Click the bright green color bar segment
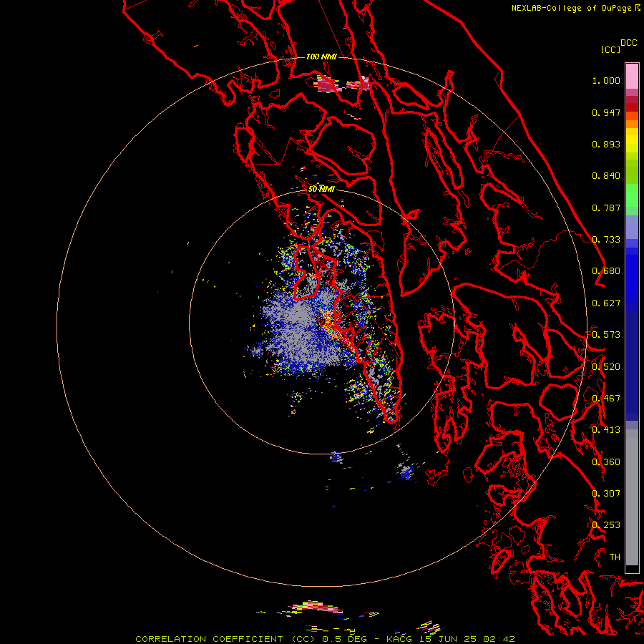The height and width of the screenshot is (644, 644). (632, 195)
